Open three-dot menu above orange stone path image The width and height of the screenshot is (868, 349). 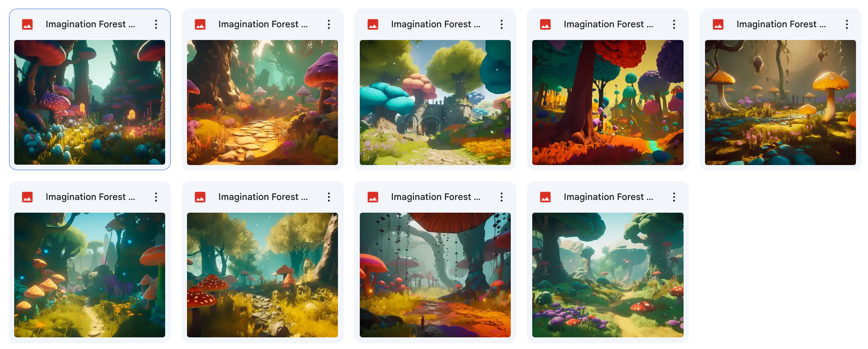(x=329, y=24)
